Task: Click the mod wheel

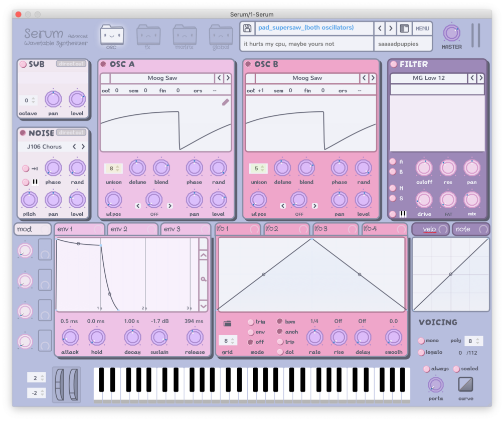Action: point(74,385)
